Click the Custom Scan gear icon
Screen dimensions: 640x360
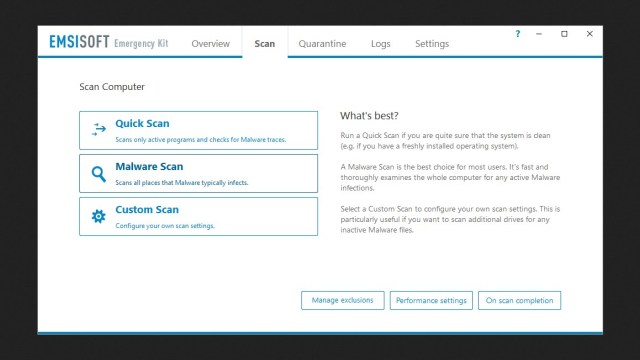point(98,216)
